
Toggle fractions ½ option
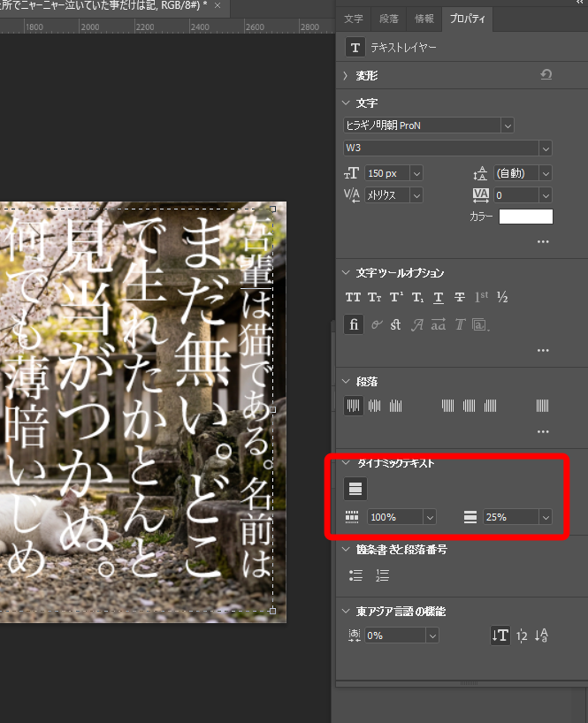[503, 297]
